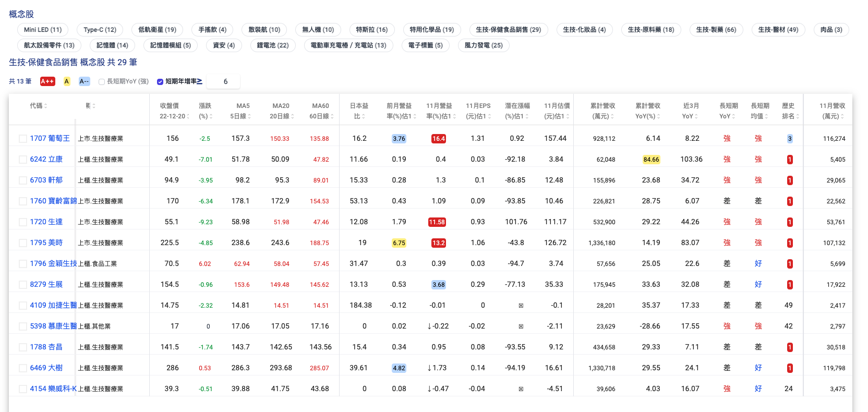
Task: Select 記憶體 (14) concept tag
Action: tap(112, 45)
